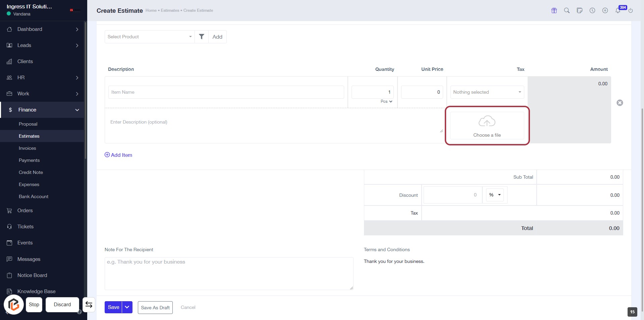The image size is (644, 320).
Task: Click the power logout icon
Action: point(631,10)
